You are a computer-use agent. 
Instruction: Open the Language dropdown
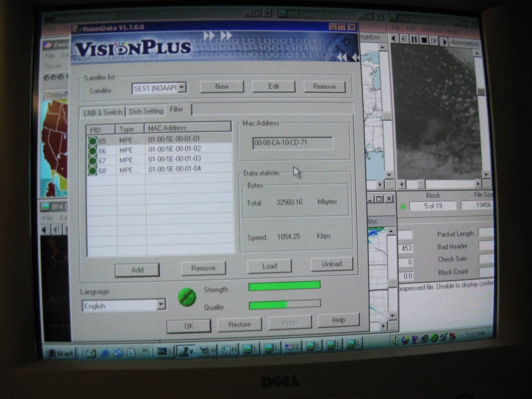[161, 304]
